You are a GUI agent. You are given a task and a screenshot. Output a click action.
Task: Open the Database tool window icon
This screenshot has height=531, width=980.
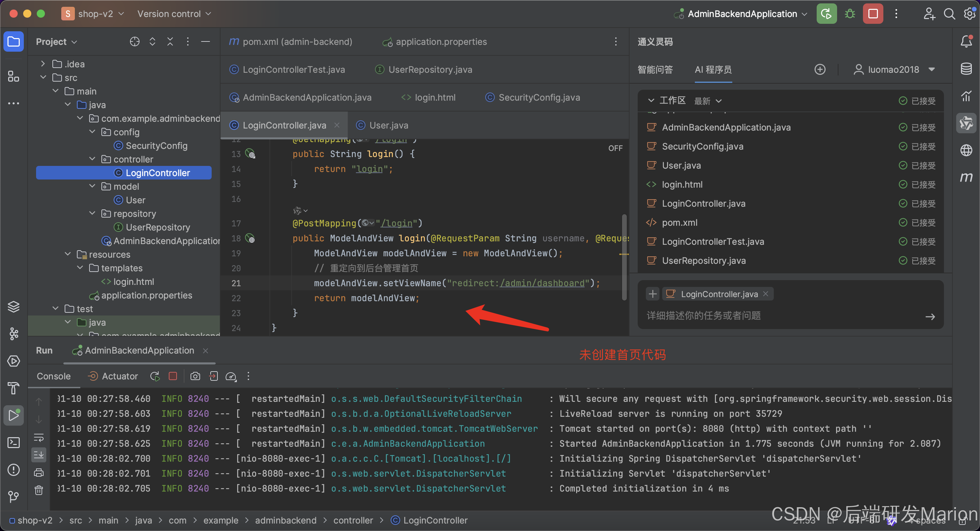pos(966,69)
